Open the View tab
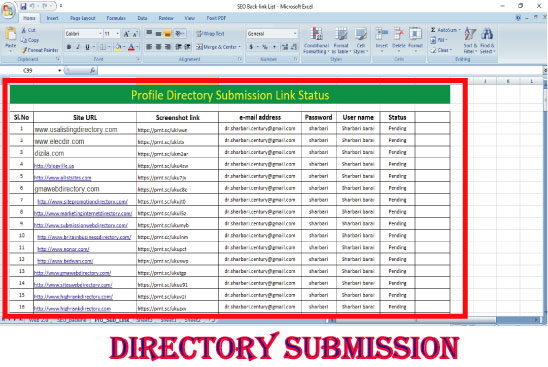This screenshot has height=367, width=548. point(189,18)
